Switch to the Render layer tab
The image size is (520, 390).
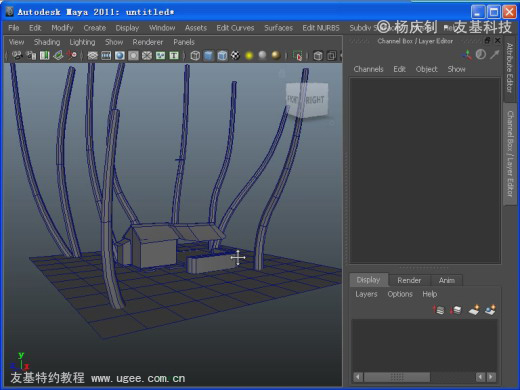coord(409,281)
